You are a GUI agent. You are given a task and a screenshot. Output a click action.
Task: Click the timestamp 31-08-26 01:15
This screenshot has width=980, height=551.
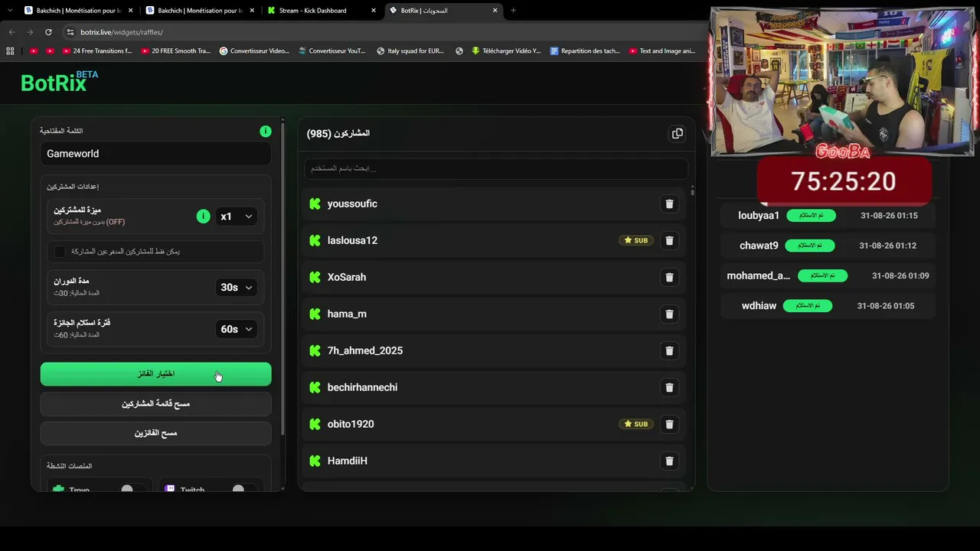(x=889, y=216)
